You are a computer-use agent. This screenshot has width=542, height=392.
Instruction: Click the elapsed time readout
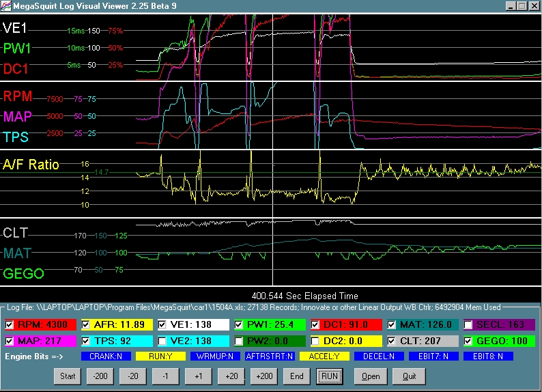tap(305, 296)
